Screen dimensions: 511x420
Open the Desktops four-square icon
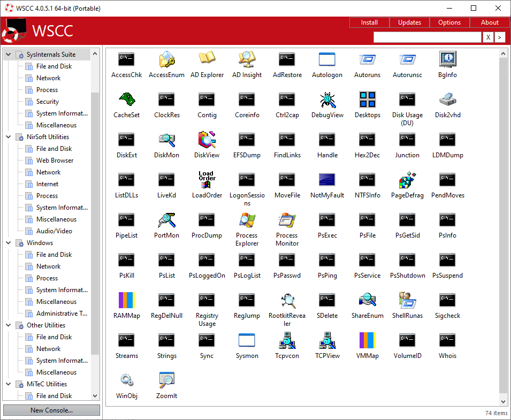point(367,100)
